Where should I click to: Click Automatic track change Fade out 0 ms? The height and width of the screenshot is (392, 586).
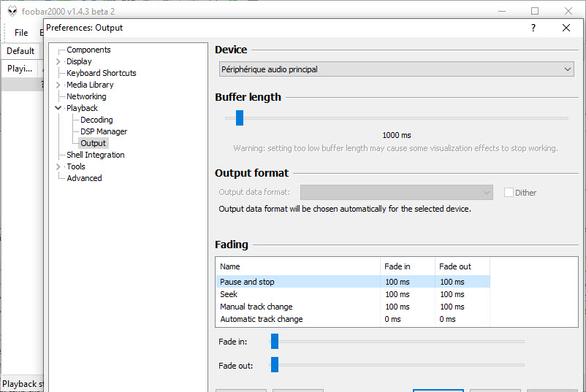click(447, 319)
